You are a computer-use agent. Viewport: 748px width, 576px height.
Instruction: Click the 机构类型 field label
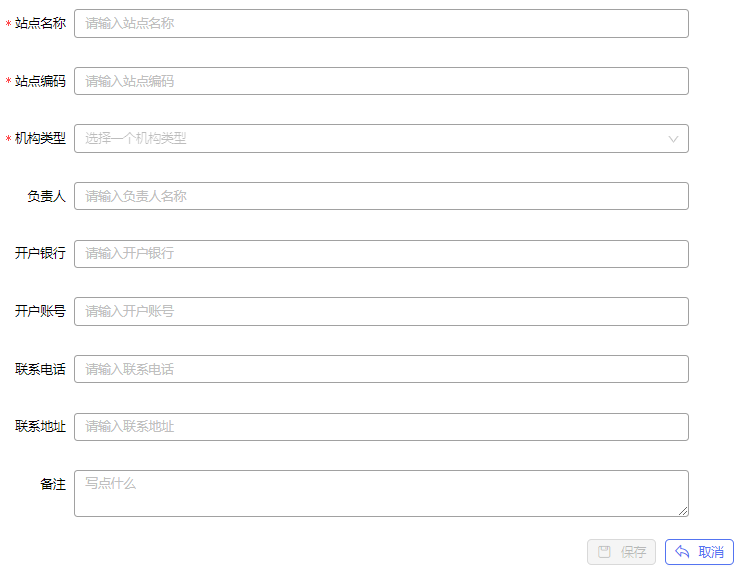tap(40, 139)
